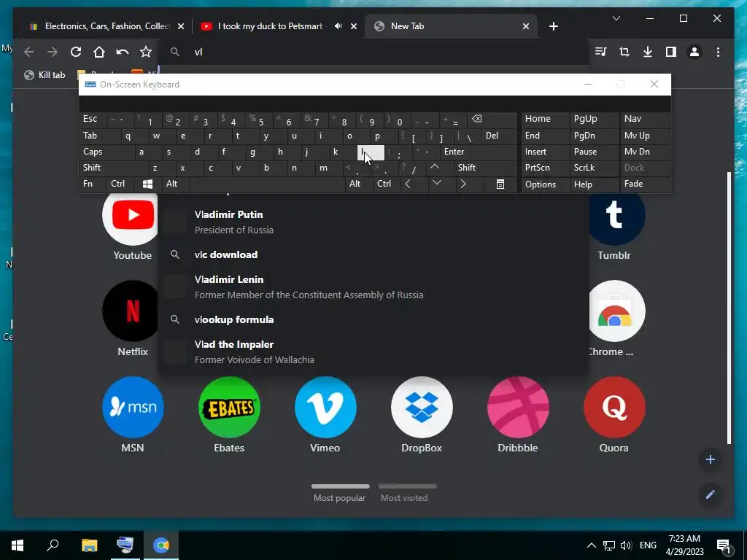
Task: Select the vlookup formula suggestion
Action: coord(373,319)
